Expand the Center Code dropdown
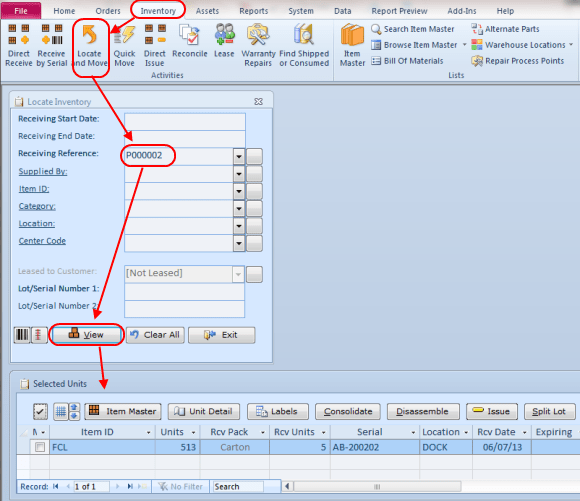Viewport: 580px width, 501px height. (x=239, y=243)
